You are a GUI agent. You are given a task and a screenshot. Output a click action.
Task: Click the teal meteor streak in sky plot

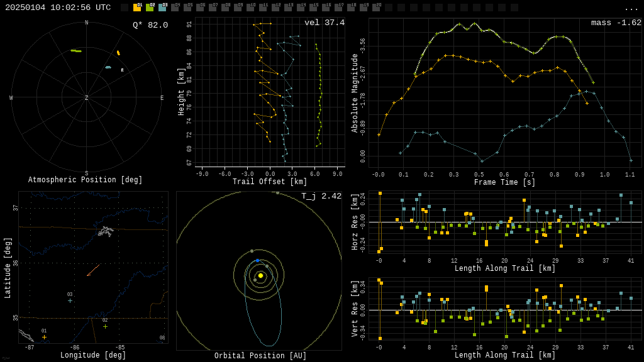point(108,67)
